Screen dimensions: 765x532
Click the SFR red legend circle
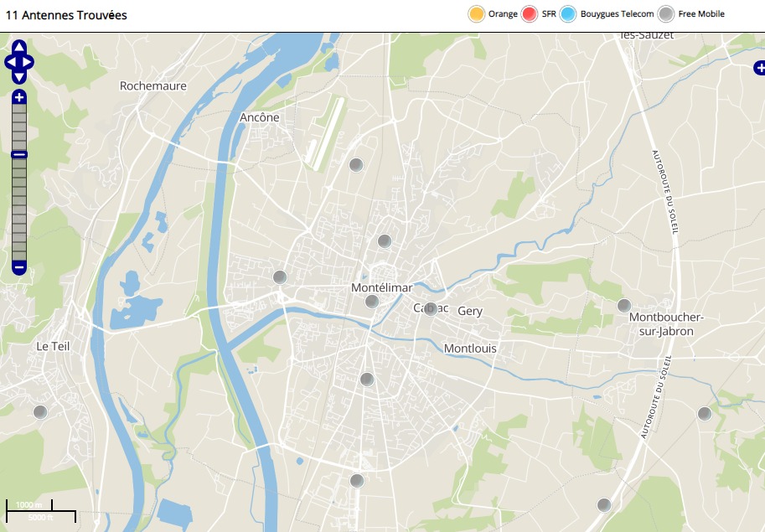coord(530,13)
